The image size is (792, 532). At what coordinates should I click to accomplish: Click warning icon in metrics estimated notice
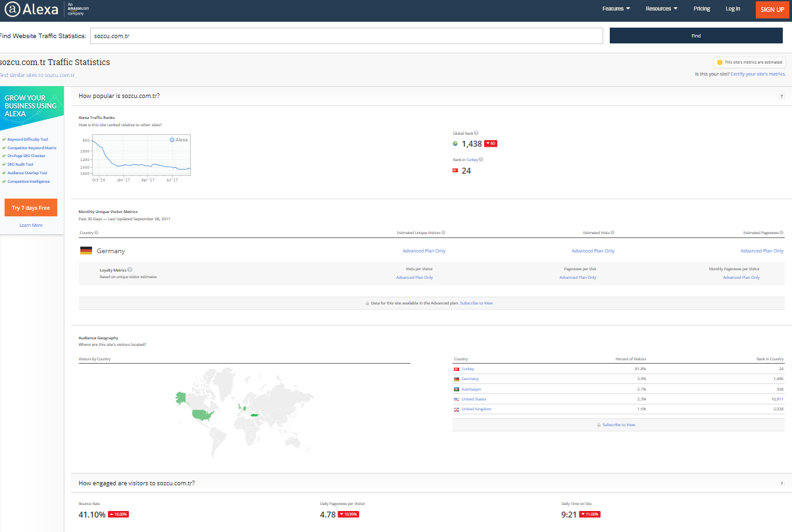(x=720, y=62)
